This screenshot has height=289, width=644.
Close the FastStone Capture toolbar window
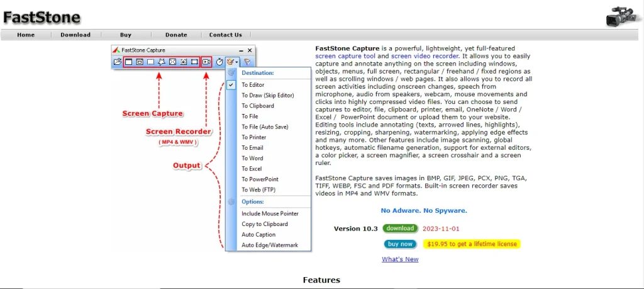250,50
